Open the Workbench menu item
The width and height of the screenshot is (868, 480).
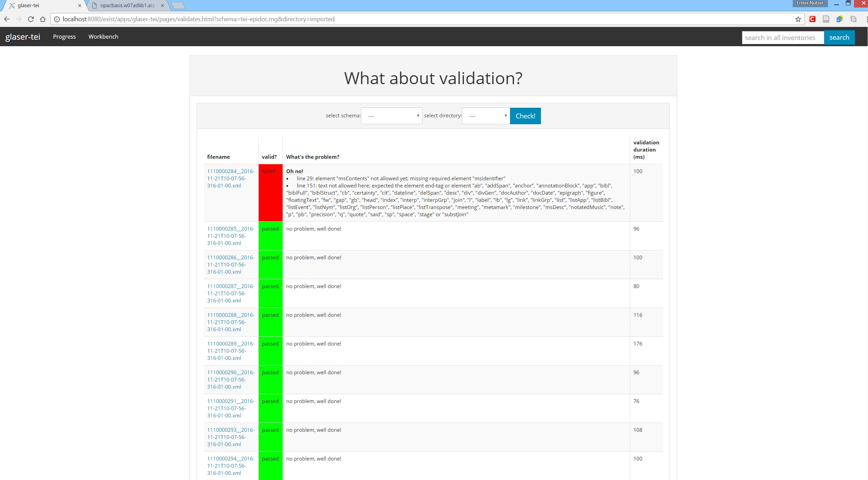point(103,37)
